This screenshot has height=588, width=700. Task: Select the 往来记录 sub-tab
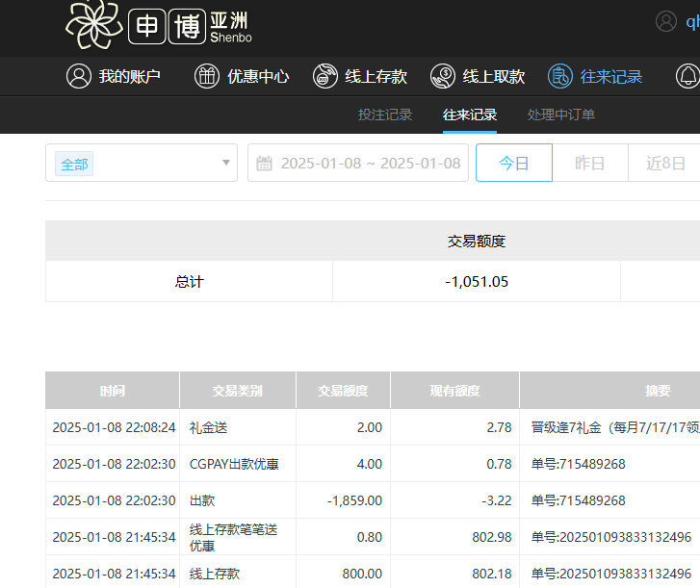point(470,115)
